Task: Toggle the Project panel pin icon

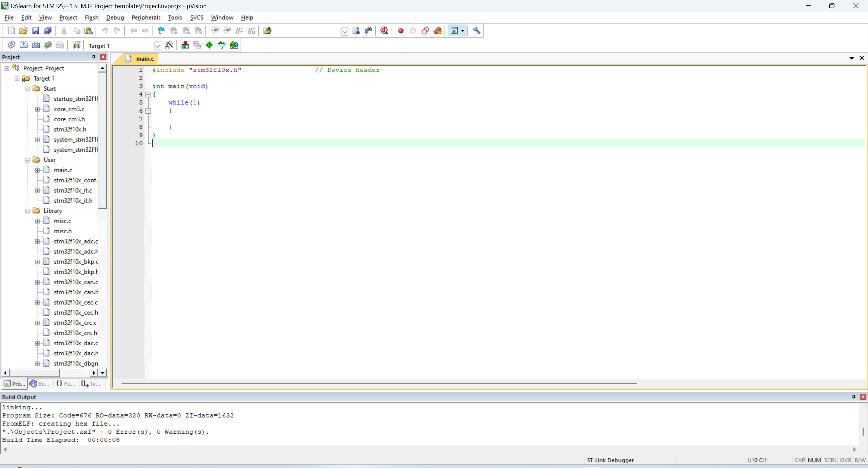Action: 94,57
